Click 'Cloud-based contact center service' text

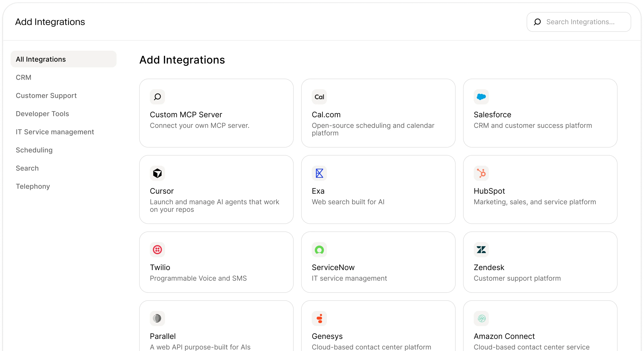(x=531, y=347)
